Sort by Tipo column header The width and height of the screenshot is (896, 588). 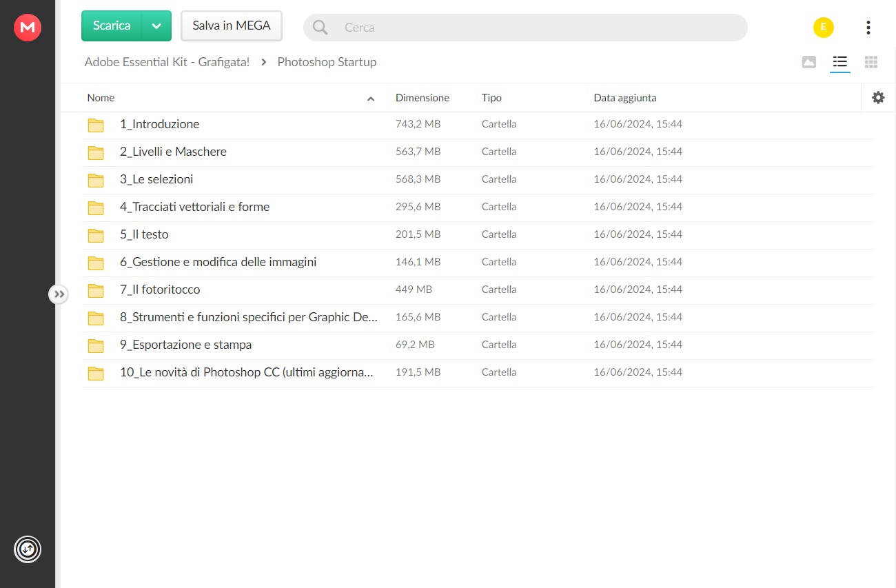coord(491,98)
